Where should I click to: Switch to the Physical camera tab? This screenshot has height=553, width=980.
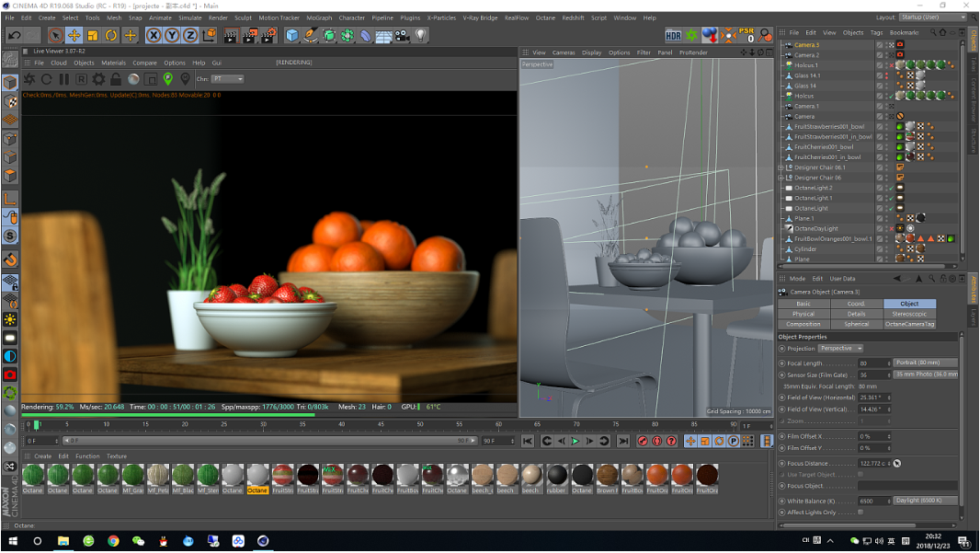pyautogui.click(x=803, y=314)
